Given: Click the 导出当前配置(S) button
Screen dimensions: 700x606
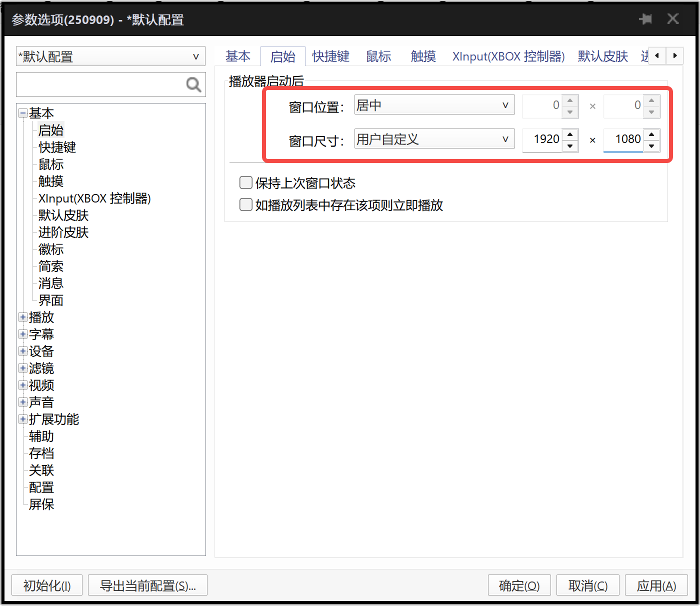Looking at the screenshot, I should [x=147, y=585].
